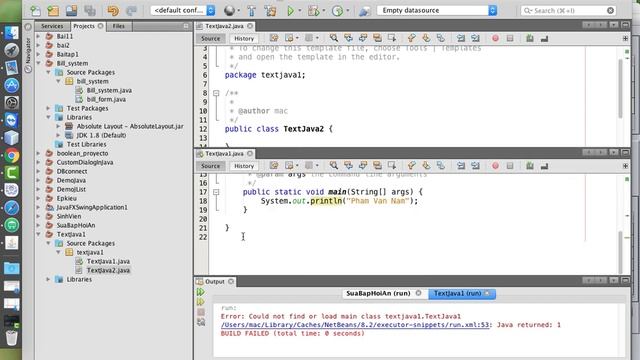Click the Open Project toolbar icon

coord(71,11)
